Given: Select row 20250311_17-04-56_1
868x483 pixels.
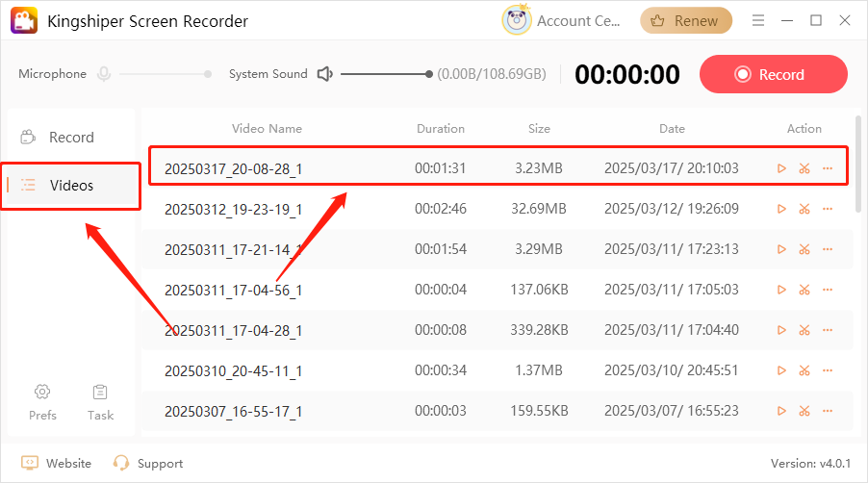Looking at the screenshot, I should 498,290.
